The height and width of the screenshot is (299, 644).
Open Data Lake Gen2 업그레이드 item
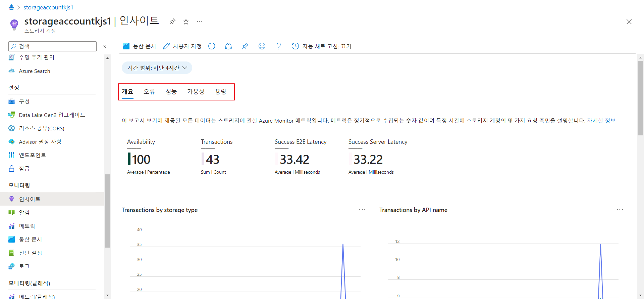coord(52,115)
